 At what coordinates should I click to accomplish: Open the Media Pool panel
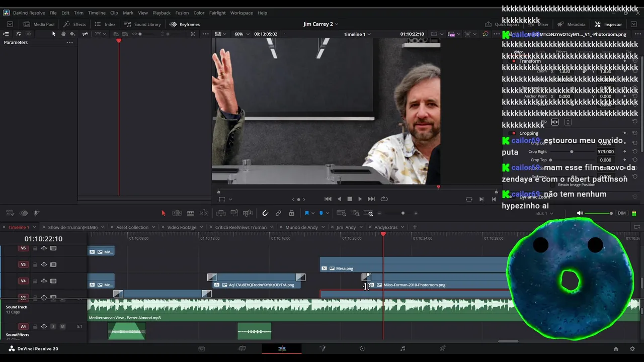tap(39, 24)
